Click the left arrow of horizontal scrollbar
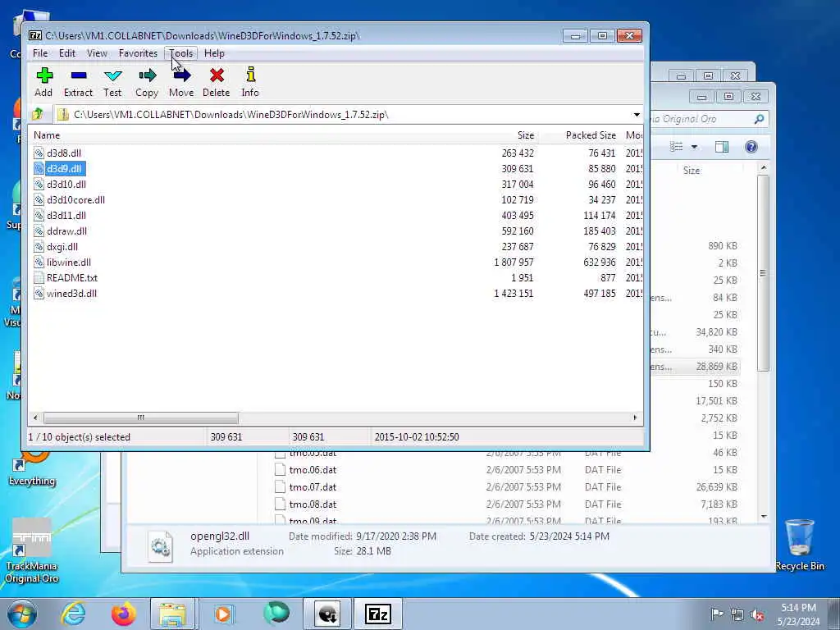 pos(35,418)
